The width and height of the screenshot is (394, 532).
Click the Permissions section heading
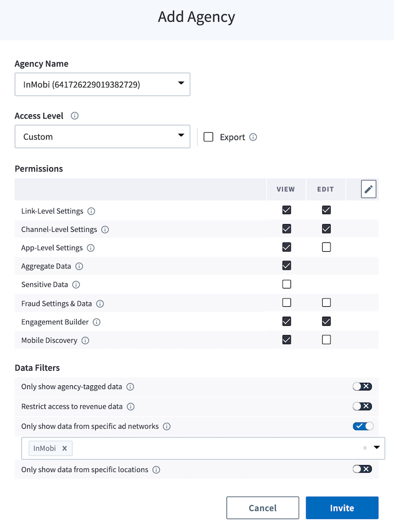[39, 168]
